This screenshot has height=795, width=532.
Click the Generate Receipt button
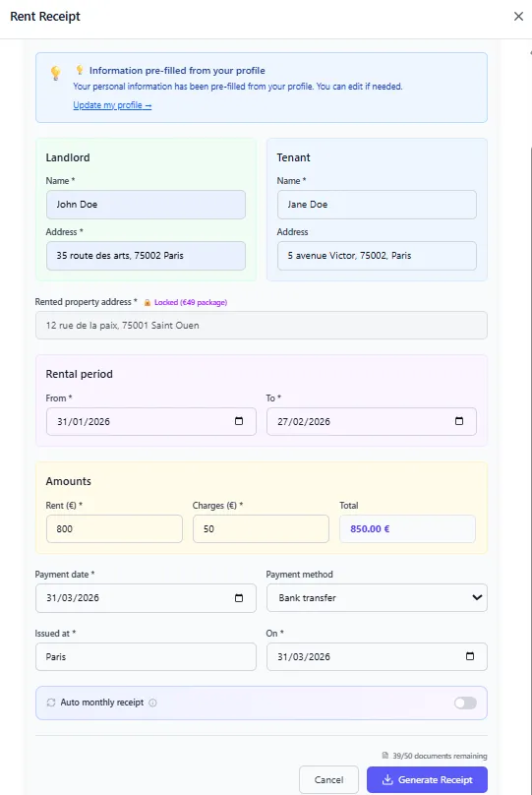tap(427, 779)
